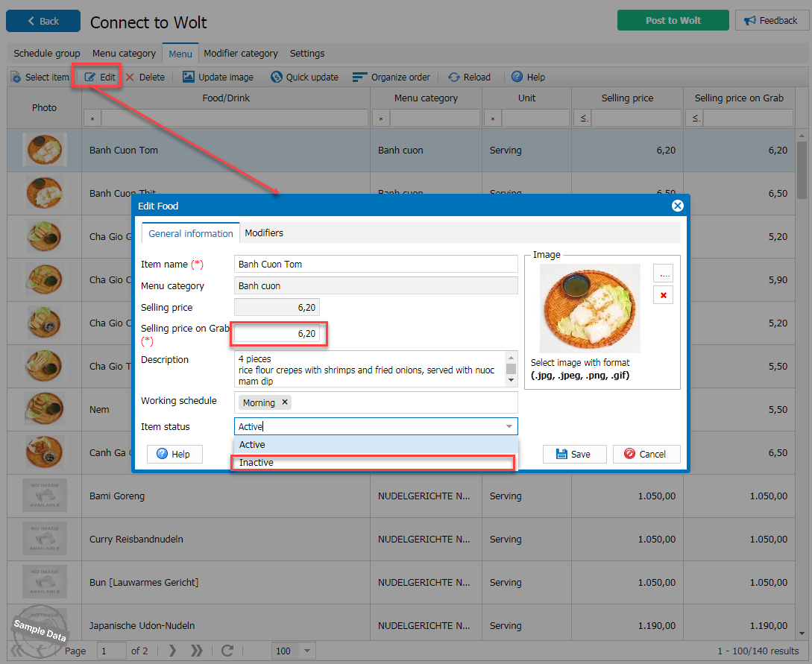Select the Bami Goreng row
Image resolution: width=812 pixels, height=664 pixels.
coord(401,496)
